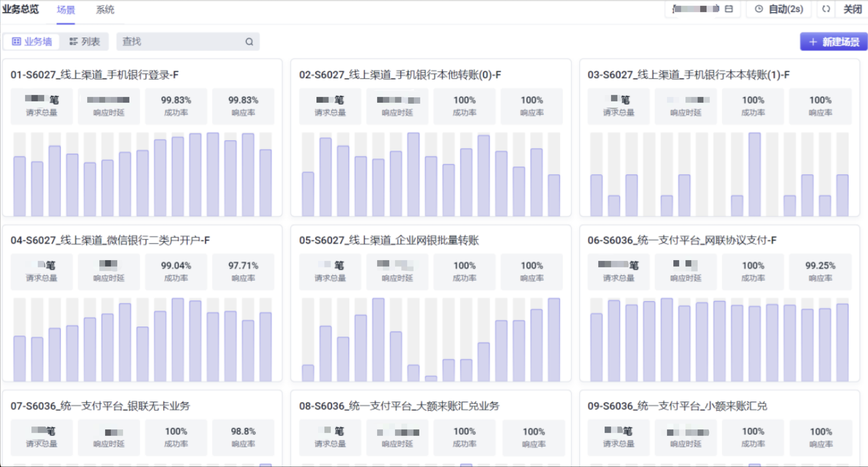Click the 97.71% 响应率 tile in card 04

[x=243, y=272]
